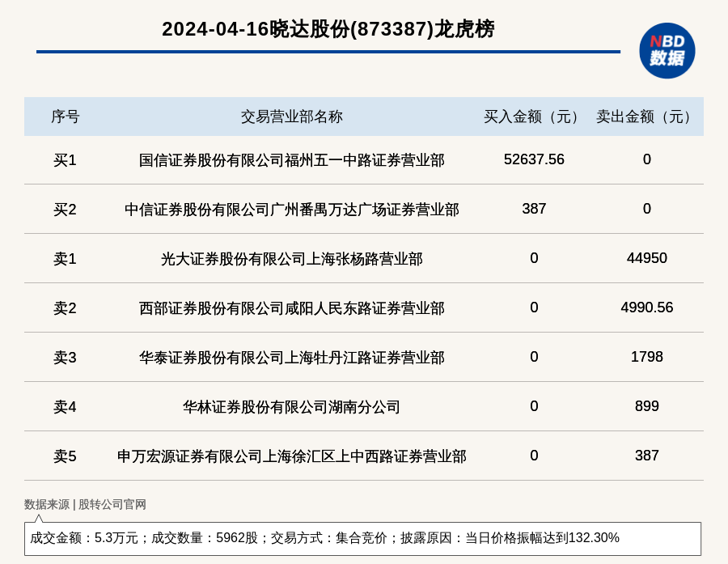
Task: Select the sell amount 44950
Action: click(x=647, y=258)
